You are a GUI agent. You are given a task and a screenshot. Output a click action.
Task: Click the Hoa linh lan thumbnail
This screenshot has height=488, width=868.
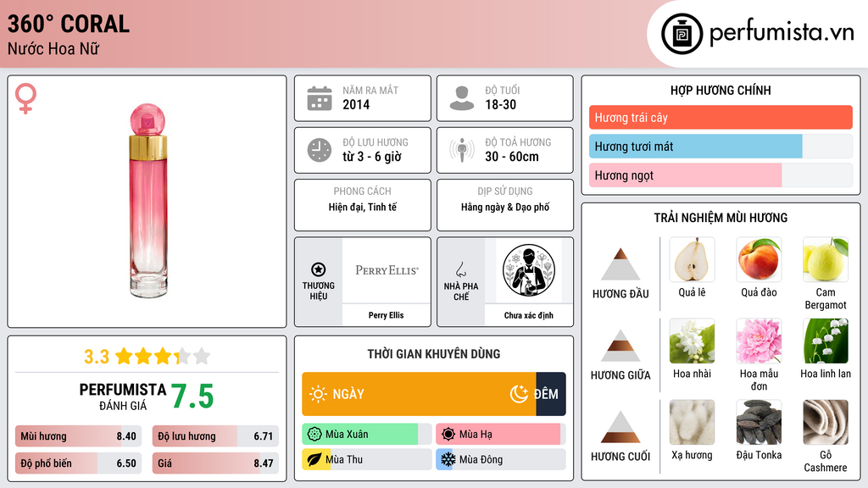[826, 341]
